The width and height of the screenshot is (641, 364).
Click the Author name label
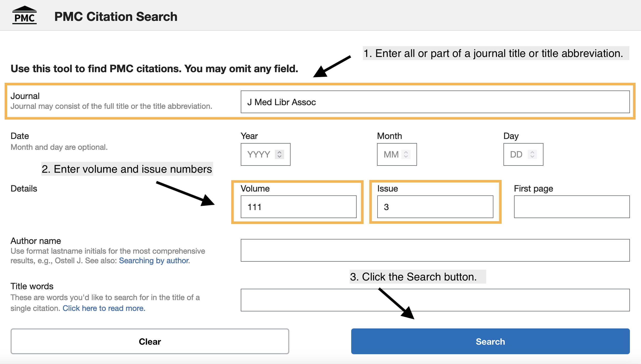tap(36, 241)
